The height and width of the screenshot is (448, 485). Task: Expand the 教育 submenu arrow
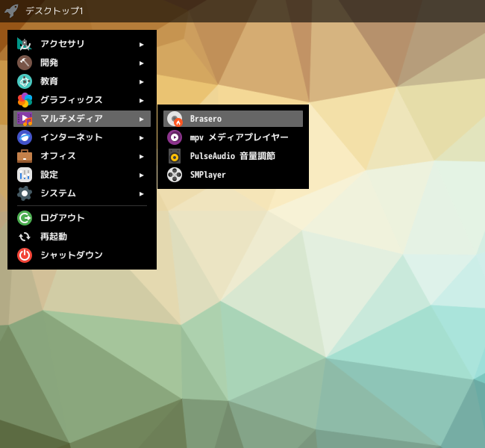[141, 82]
